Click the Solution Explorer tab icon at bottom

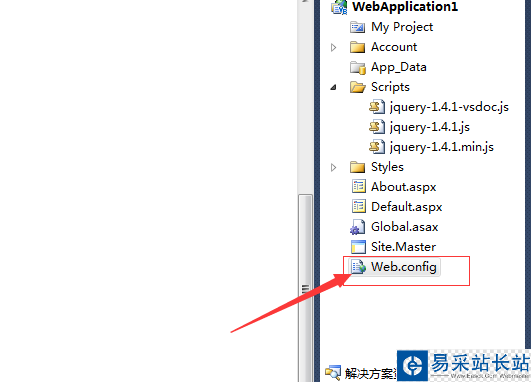[333, 373]
